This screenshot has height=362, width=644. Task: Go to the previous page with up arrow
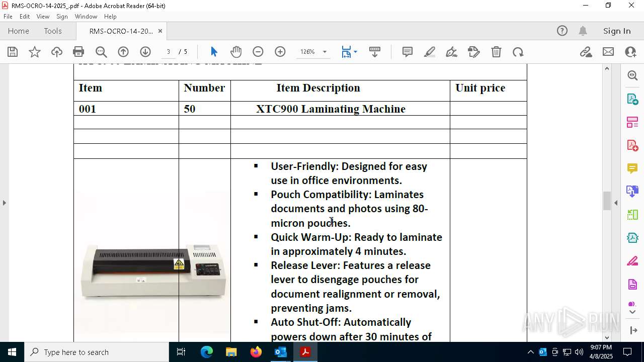click(123, 52)
